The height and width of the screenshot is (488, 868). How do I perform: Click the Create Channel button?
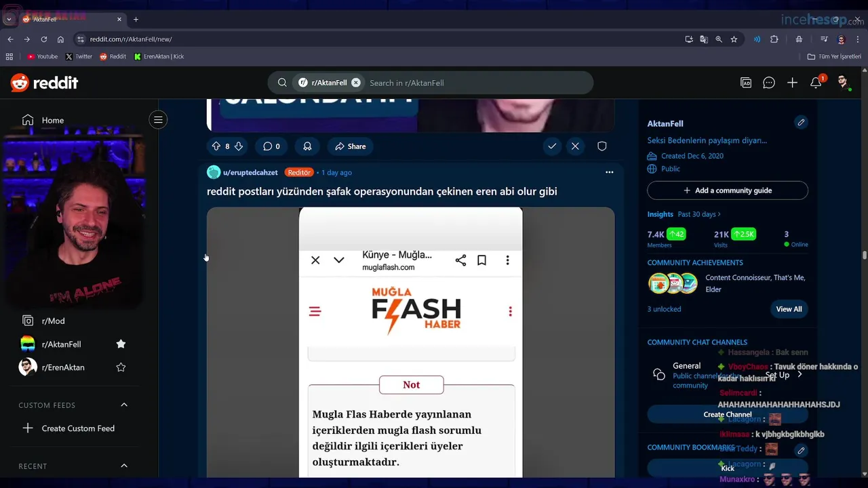[x=728, y=414]
